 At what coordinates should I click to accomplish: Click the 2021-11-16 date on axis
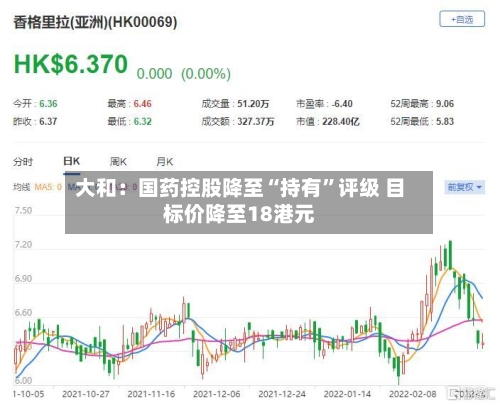coord(151,394)
